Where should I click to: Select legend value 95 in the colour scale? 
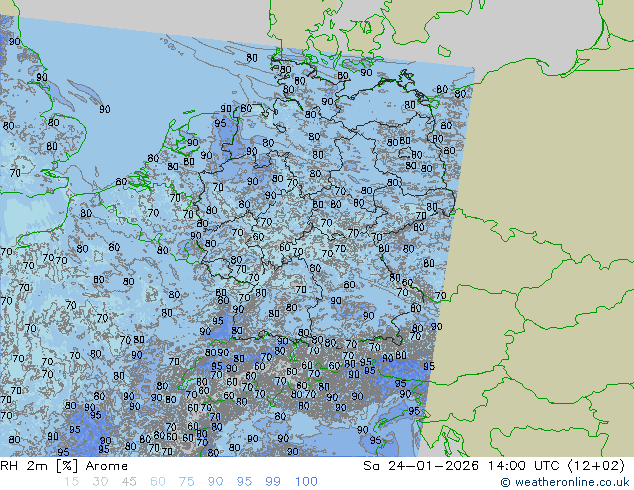244,482
